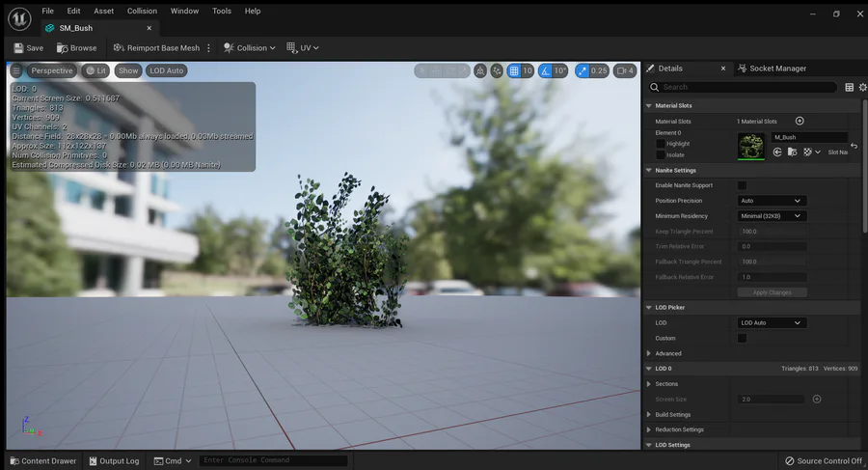868x470 pixels.
Task: Open viewport options hamburger menu
Action: [16, 71]
